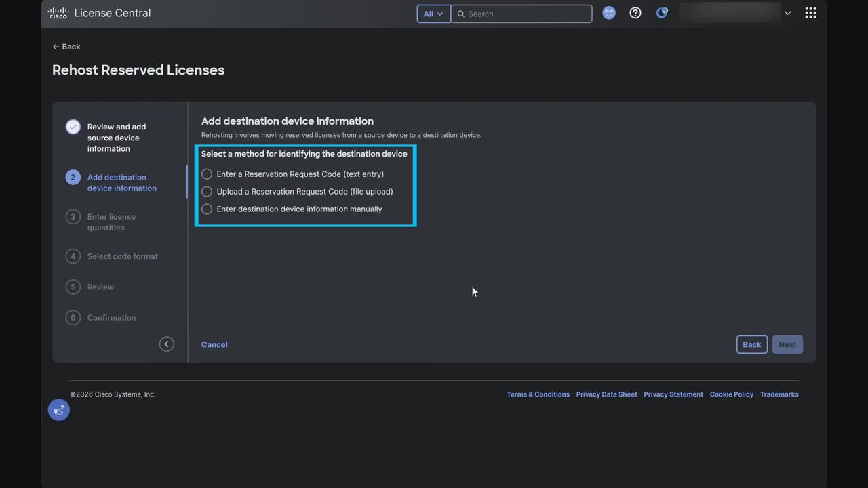This screenshot has width=868, height=488.
Task: Open the apps grid launcher icon
Action: [x=810, y=13]
